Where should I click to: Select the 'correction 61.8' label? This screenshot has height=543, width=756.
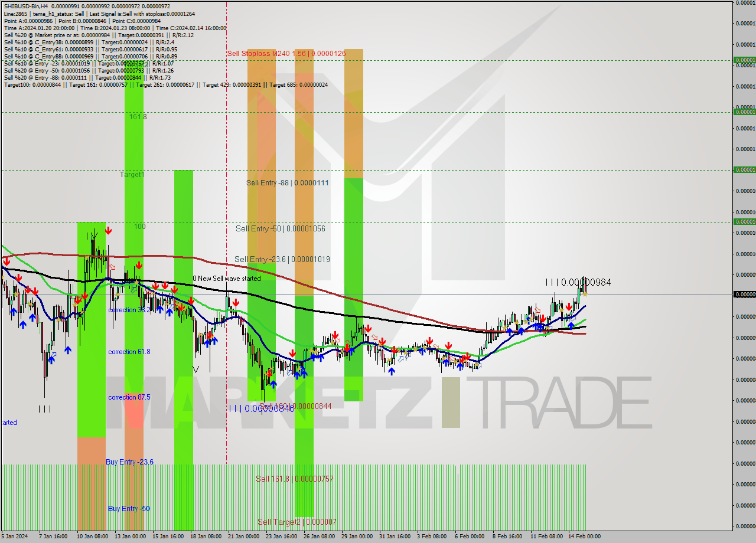coord(129,352)
